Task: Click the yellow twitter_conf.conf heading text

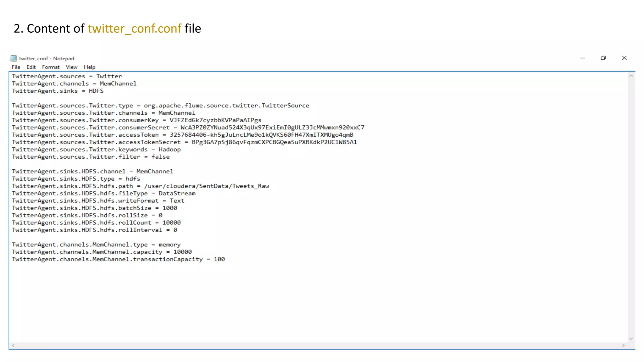Action: click(135, 29)
